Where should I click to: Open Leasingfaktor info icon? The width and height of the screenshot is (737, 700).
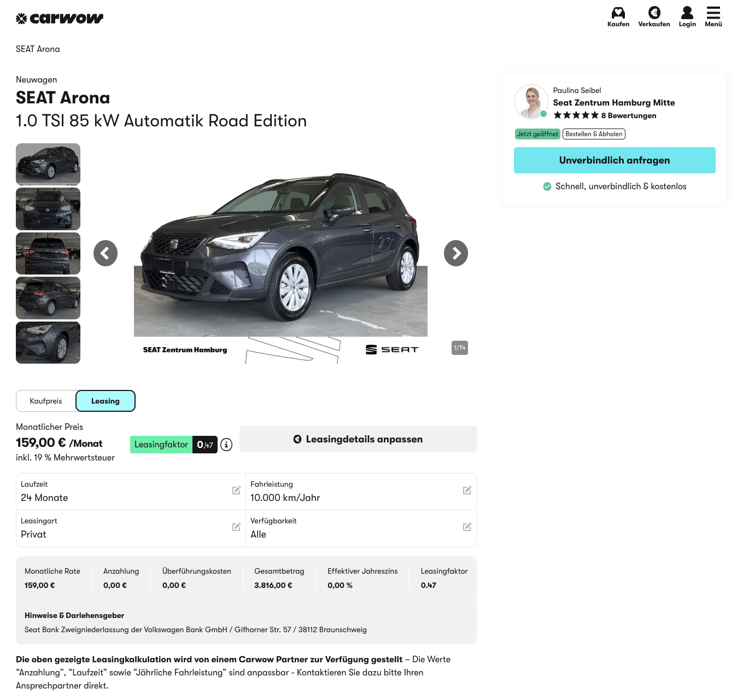pyautogui.click(x=226, y=445)
